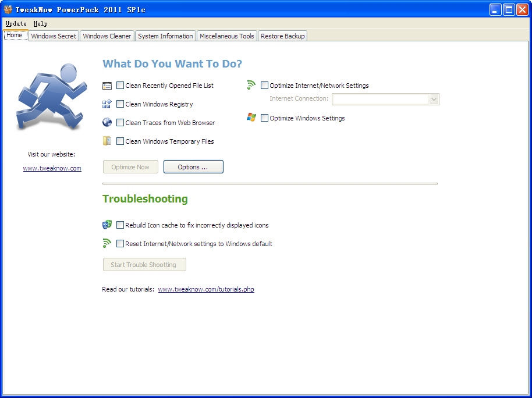
Task: Tick the Clean Windows Registry checkbox
Action: 120,104
